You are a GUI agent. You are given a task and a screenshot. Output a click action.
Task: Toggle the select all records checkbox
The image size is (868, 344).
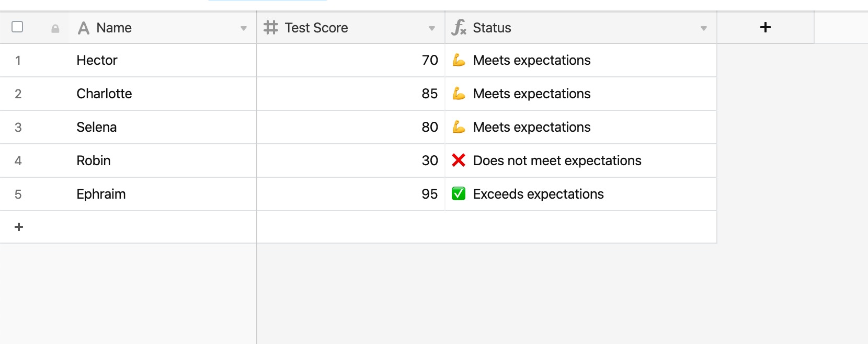tap(17, 27)
